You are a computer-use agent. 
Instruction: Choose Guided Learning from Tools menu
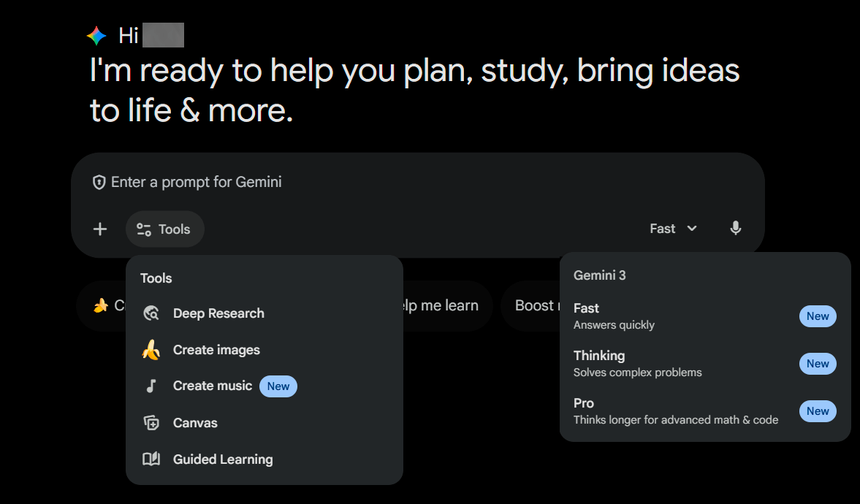[223, 459]
